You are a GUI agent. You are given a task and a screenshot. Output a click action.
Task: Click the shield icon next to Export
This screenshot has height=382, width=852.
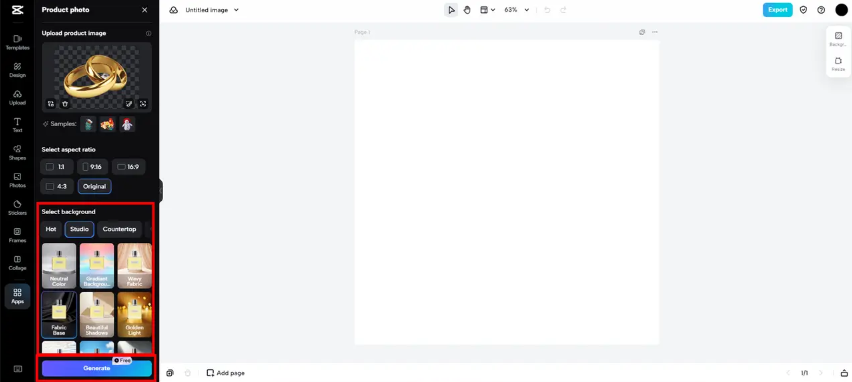tap(803, 10)
